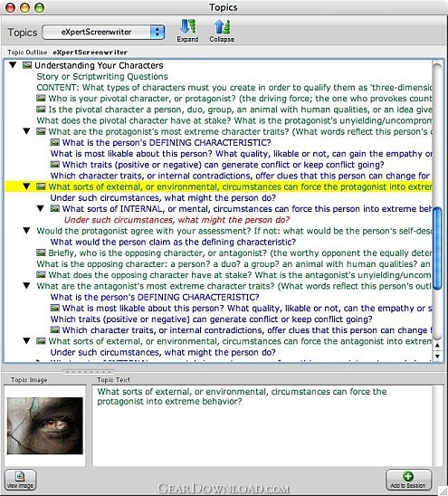The width and height of the screenshot is (448, 496).
Task: Select unindented-icon 'What is the person's DEFINING CHARACTERISTIC?' under antagonist
Action: coord(155,297)
